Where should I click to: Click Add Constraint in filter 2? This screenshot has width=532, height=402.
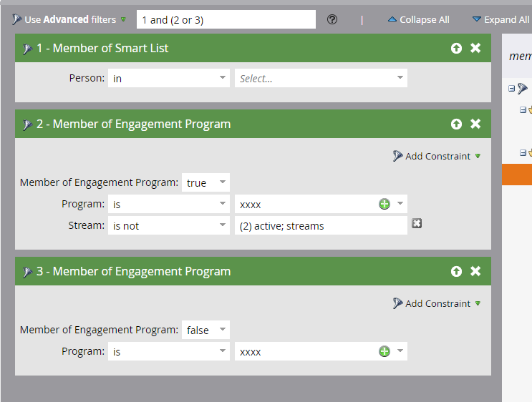437,156
